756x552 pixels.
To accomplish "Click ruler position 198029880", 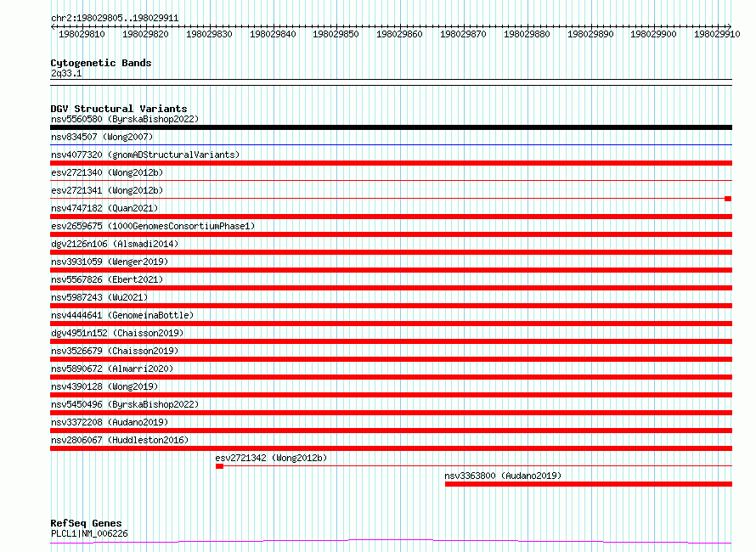I will point(527,34).
